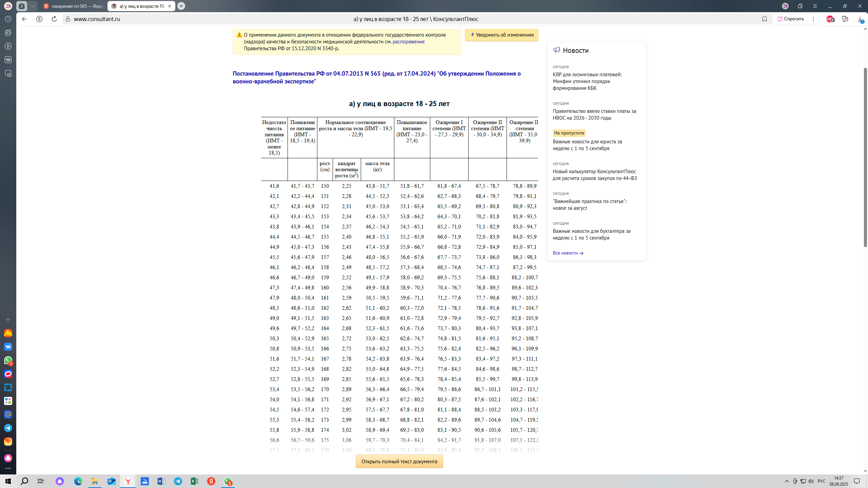This screenshot has width=868, height=488.
Task: Expand the tab groups dropdown chevron
Action: pos(33,6)
